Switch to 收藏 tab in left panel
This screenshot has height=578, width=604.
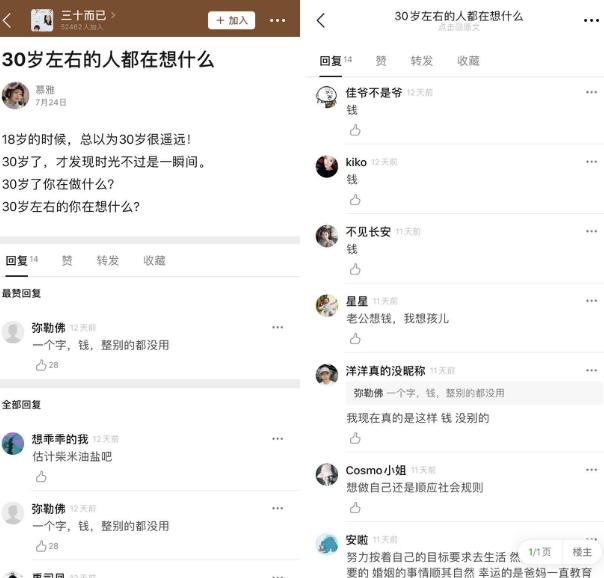point(154,261)
